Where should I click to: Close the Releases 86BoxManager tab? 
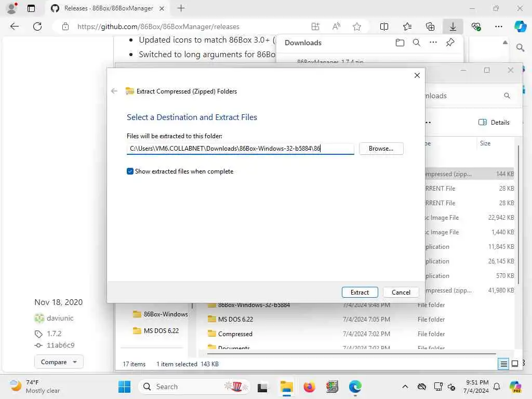pos(162,8)
